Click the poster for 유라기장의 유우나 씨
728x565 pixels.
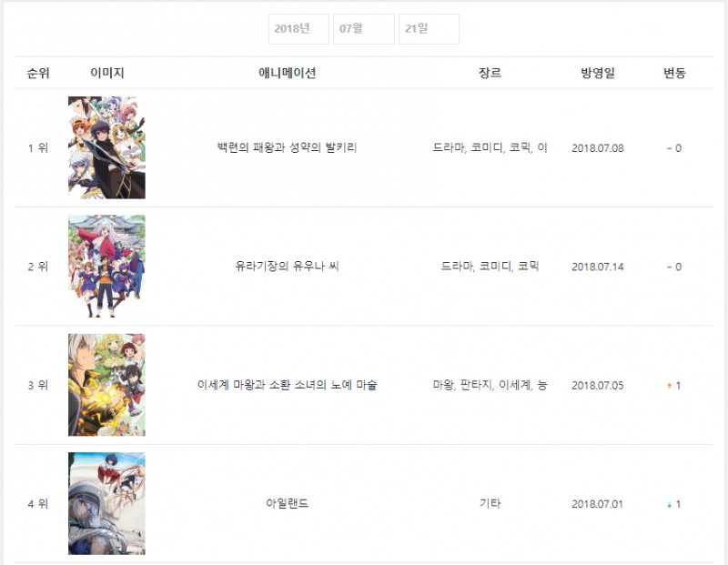pyautogui.click(x=106, y=266)
